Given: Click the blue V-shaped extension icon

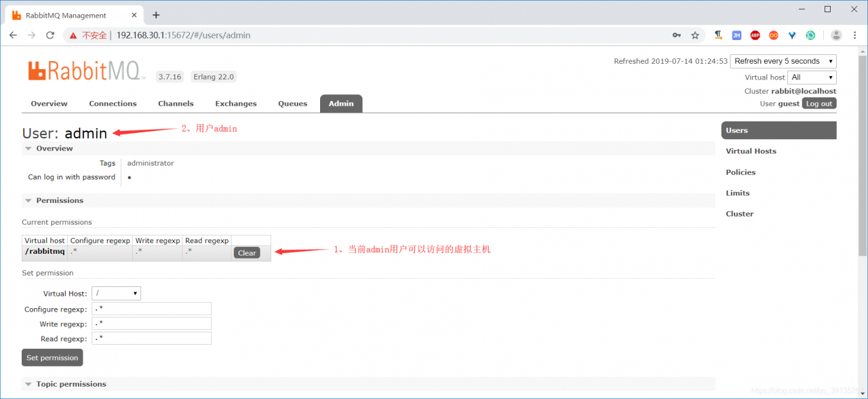Looking at the screenshot, I should point(791,35).
